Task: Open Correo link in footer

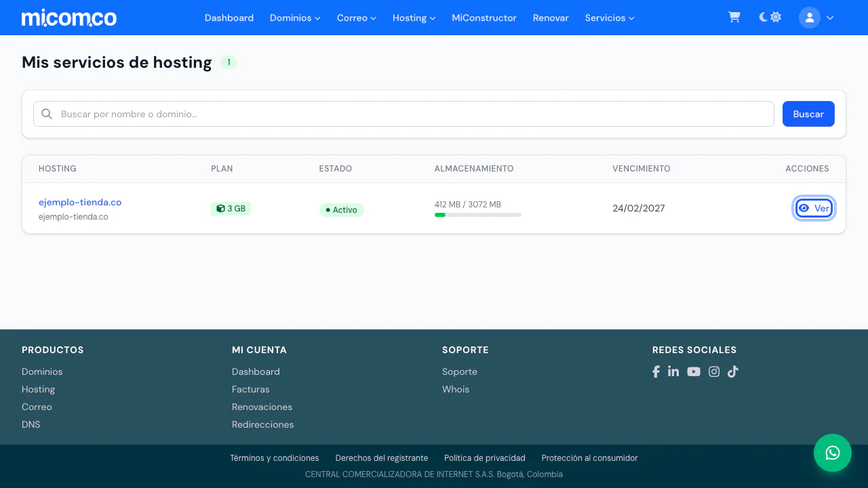Action: click(37, 407)
